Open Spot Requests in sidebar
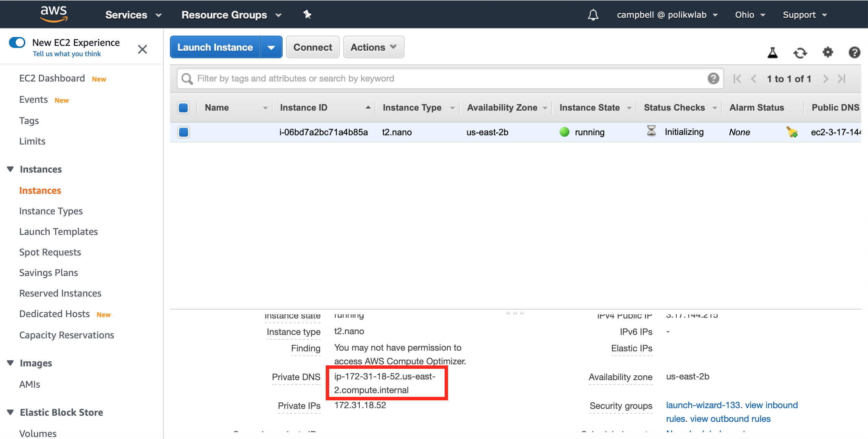The image size is (868, 439). (50, 252)
